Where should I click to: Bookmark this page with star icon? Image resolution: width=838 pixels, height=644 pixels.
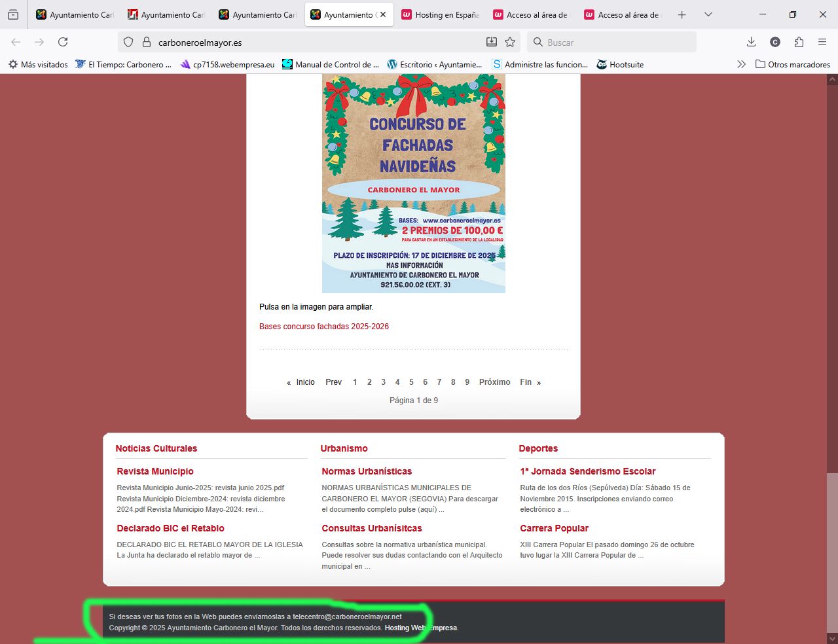[x=510, y=42]
